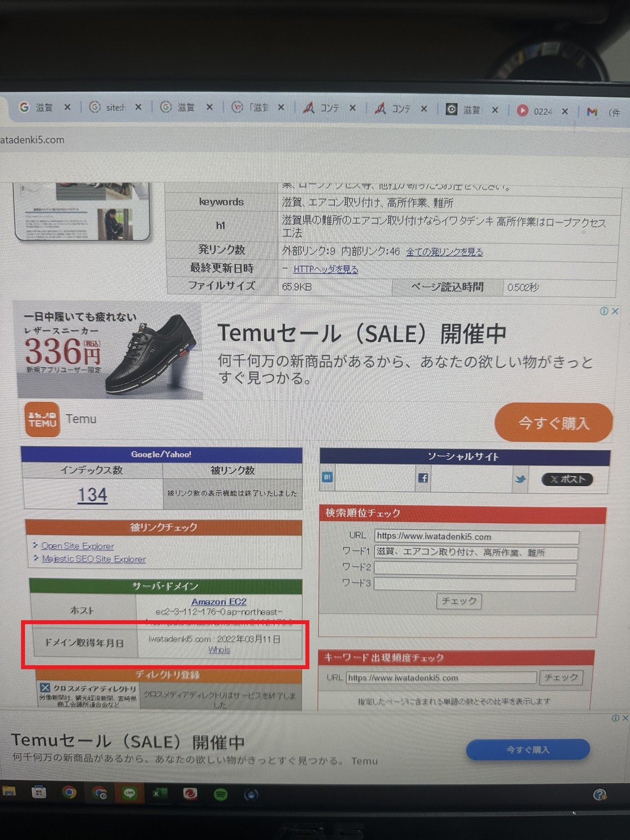Open Spotify from the taskbar
Screen dimensions: 630x840
click(x=220, y=794)
